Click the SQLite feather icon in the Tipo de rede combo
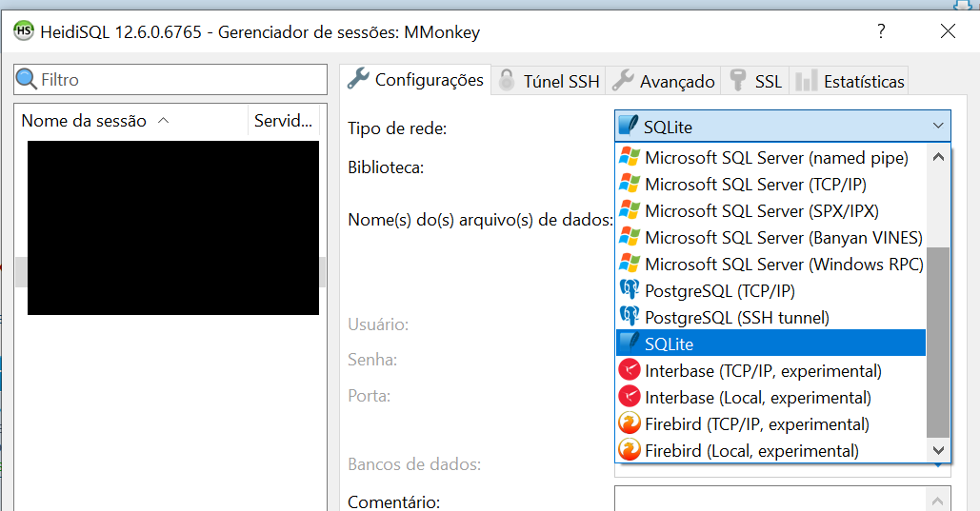Image resolution: width=980 pixels, height=511 pixels. [x=629, y=126]
